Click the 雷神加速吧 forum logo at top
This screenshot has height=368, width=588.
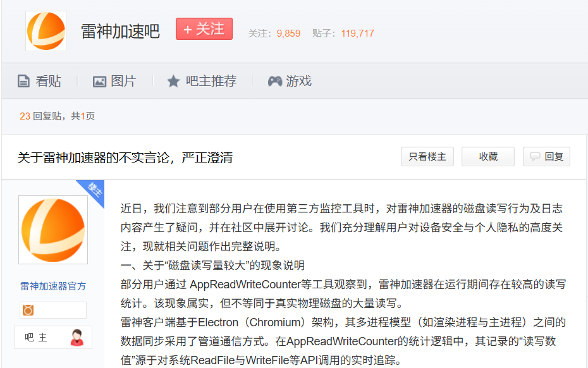[46, 31]
